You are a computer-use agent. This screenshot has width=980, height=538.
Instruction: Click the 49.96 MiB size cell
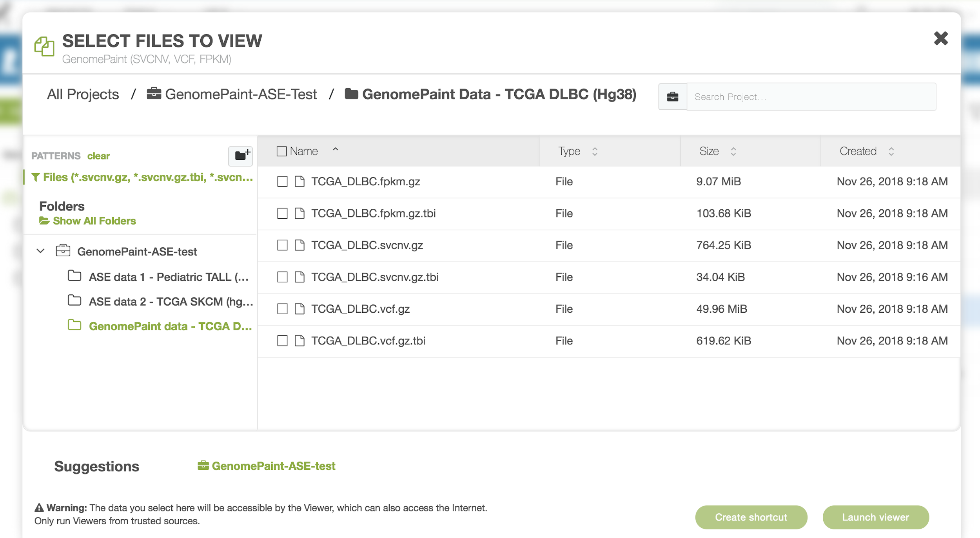[x=722, y=309]
